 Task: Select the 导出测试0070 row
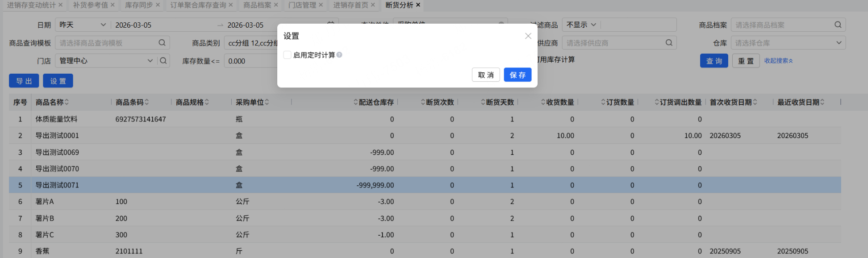point(425,169)
